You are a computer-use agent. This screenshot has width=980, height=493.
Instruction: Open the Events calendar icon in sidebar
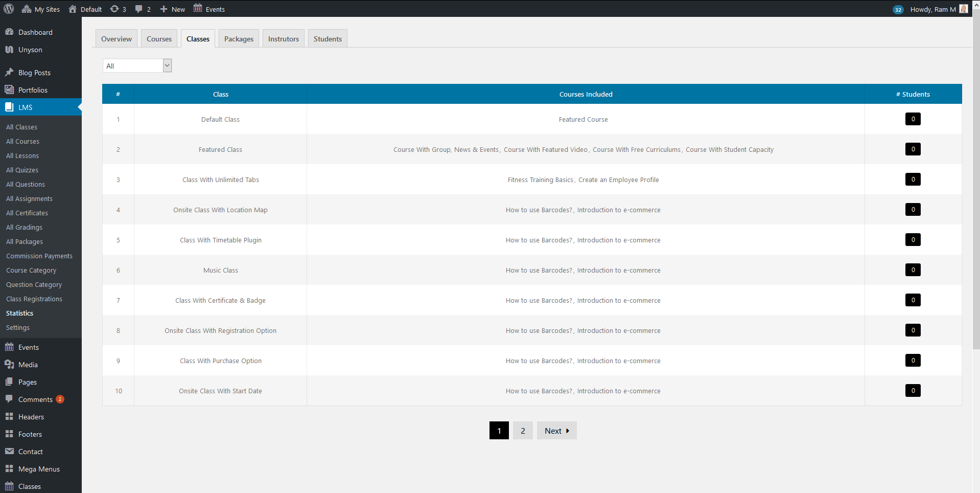(x=9, y=347)
